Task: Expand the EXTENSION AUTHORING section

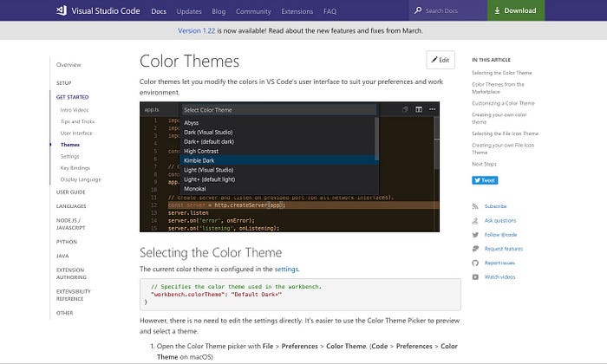Action: (x=71, y=274)
